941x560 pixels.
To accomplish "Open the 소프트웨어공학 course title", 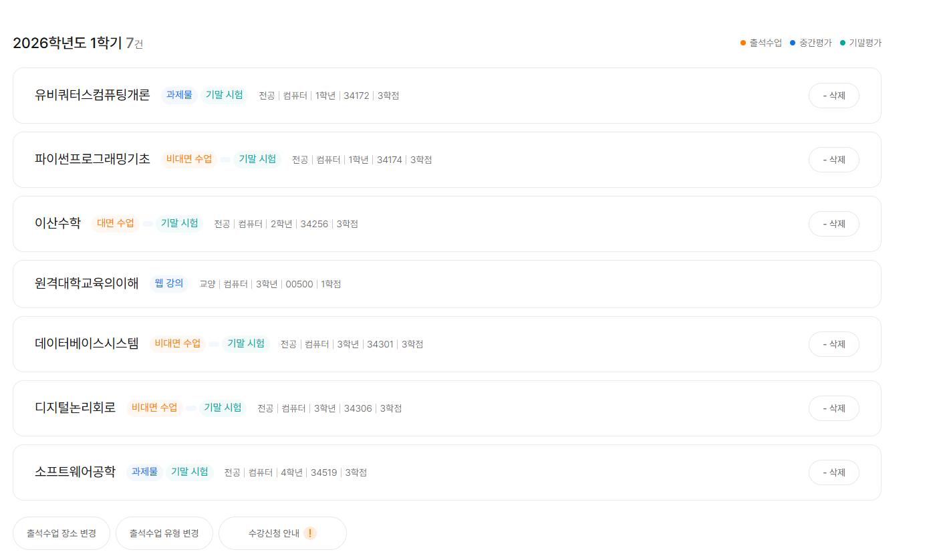I will pyautogui.click(x=75, y=472).
